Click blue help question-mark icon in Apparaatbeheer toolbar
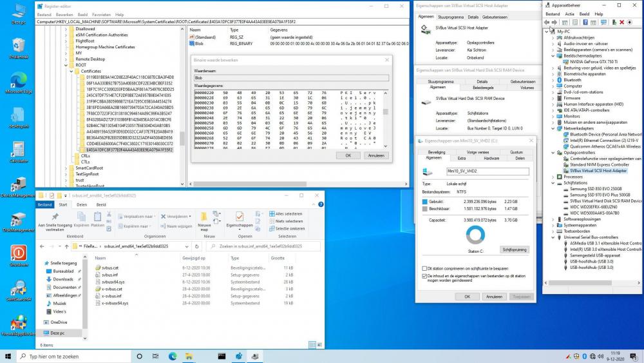644x363 pixels. point(585,22)
